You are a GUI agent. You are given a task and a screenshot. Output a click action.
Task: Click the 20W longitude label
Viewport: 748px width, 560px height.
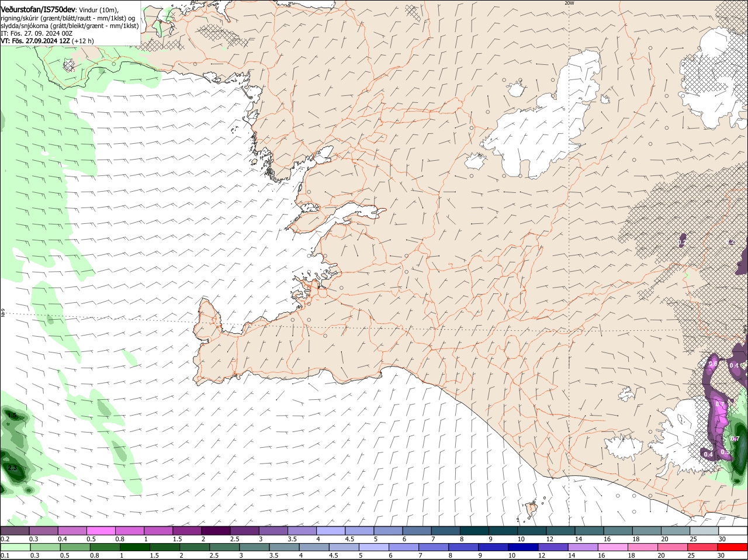click(x=569, y=3)
